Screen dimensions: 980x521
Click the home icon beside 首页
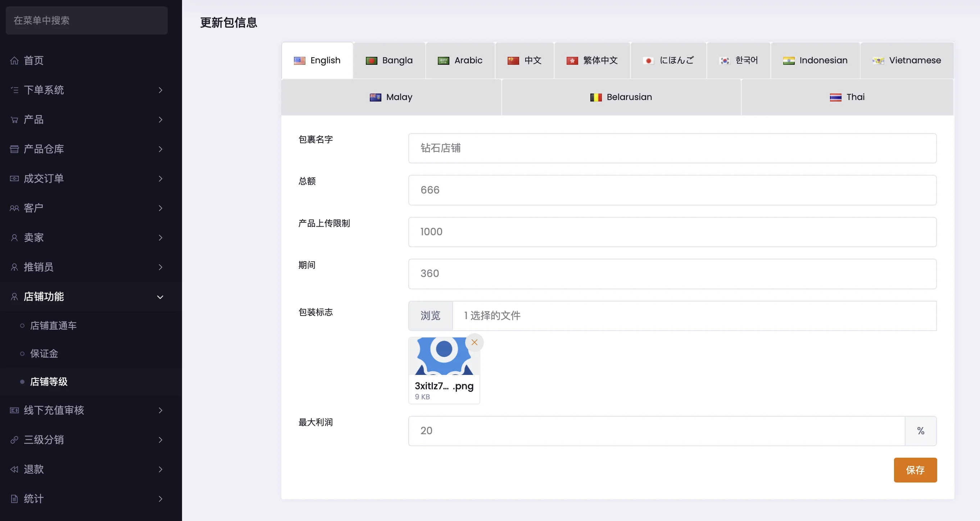click(x=14, y=60)
